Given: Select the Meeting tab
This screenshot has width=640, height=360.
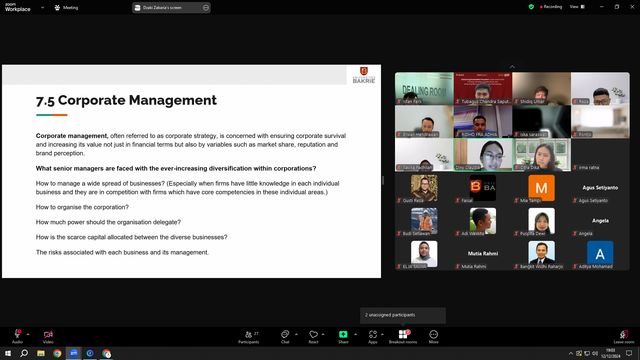Looking at the screenshot, I should 66,7.
